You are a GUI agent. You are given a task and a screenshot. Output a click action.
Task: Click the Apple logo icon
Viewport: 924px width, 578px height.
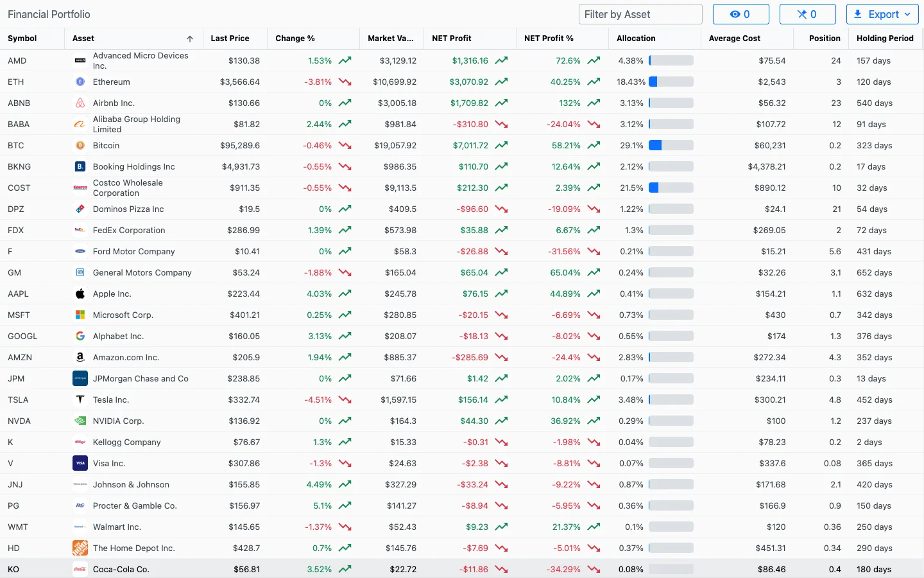point(80,293)
